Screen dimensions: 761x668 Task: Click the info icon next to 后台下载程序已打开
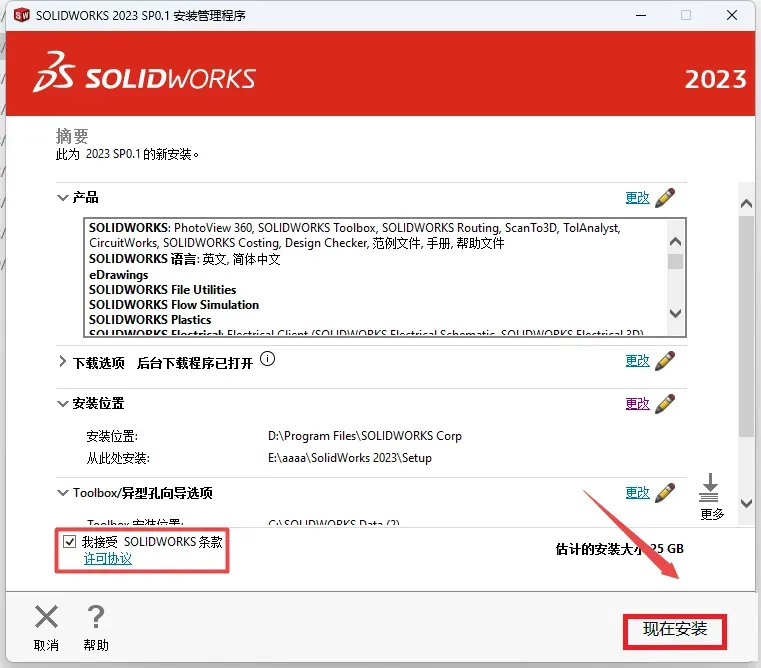pyautogui.click(x=267, y=359)
